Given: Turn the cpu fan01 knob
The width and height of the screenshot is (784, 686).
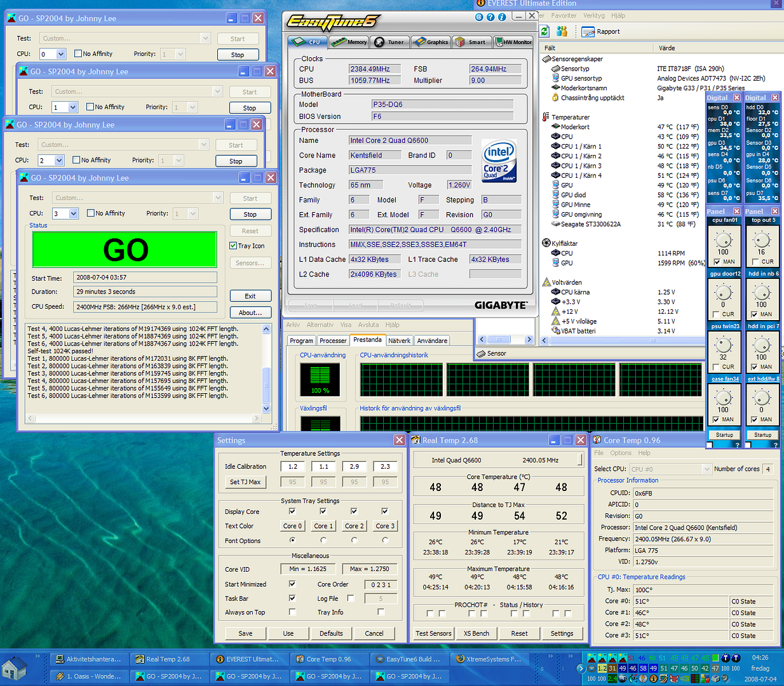Looking at the screenshot, I should pyautogui.click(x=724, y=239).
